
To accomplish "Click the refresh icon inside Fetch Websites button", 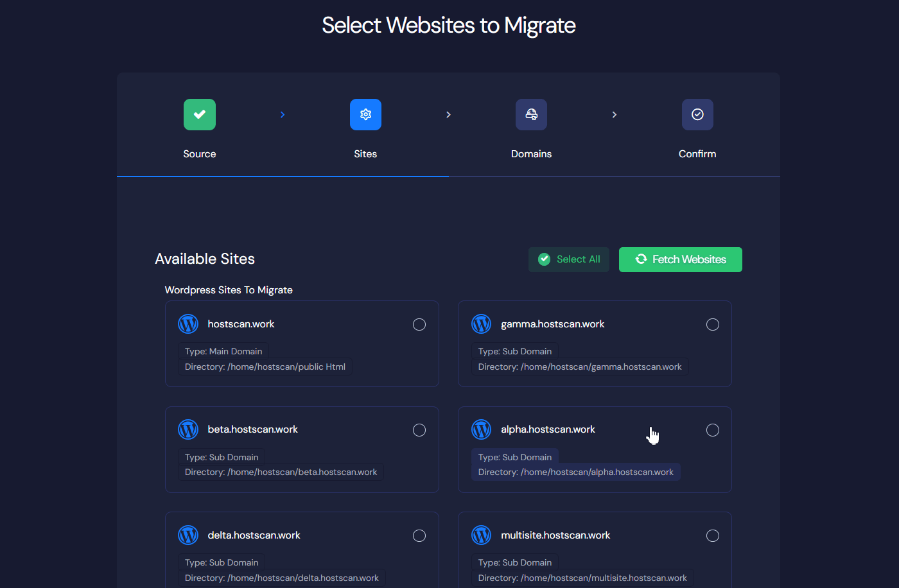I will 640,259.
